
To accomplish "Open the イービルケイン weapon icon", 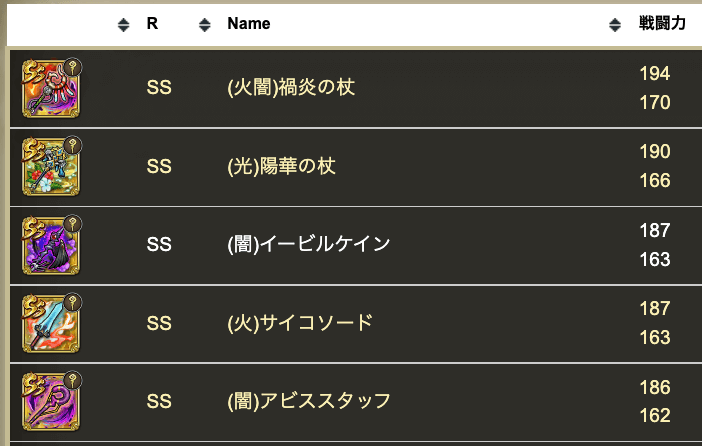I will (51, 245).
